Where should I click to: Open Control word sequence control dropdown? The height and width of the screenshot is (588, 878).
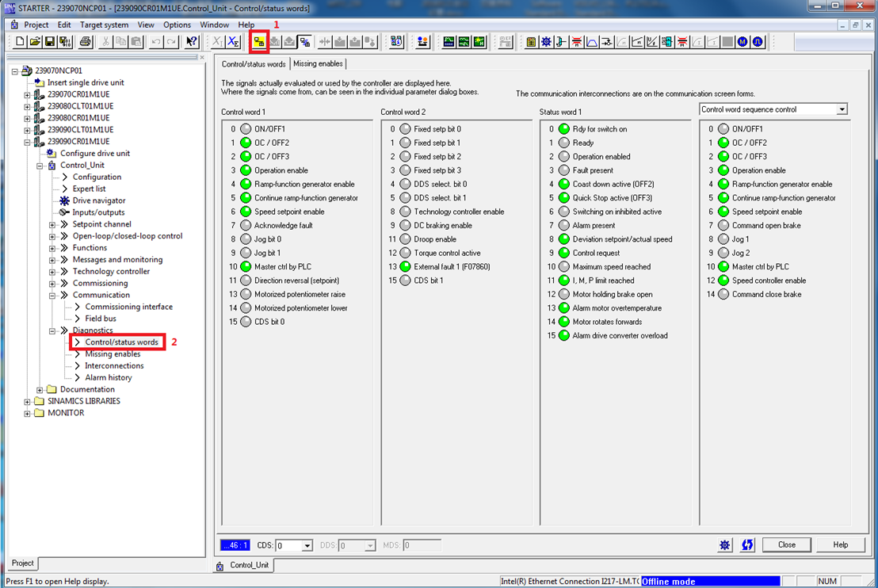coord(842,109)
